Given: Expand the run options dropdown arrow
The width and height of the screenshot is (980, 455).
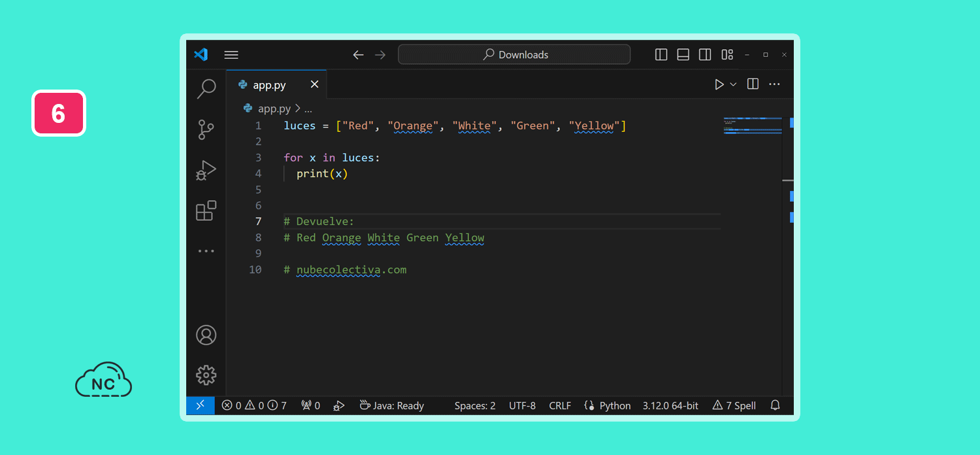Looking at the screenshot, I should 733,84.
